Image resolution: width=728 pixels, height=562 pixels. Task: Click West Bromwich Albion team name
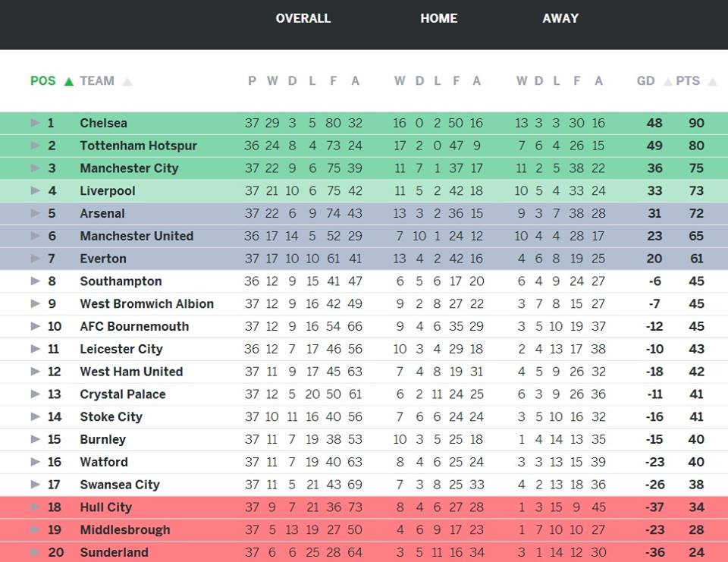click(146, 304)
